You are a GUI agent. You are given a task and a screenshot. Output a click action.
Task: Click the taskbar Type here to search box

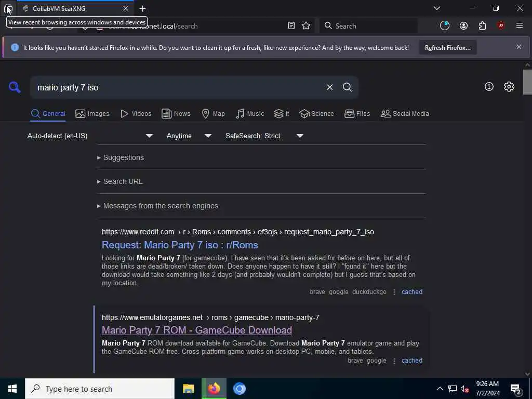tap(100, 389)
